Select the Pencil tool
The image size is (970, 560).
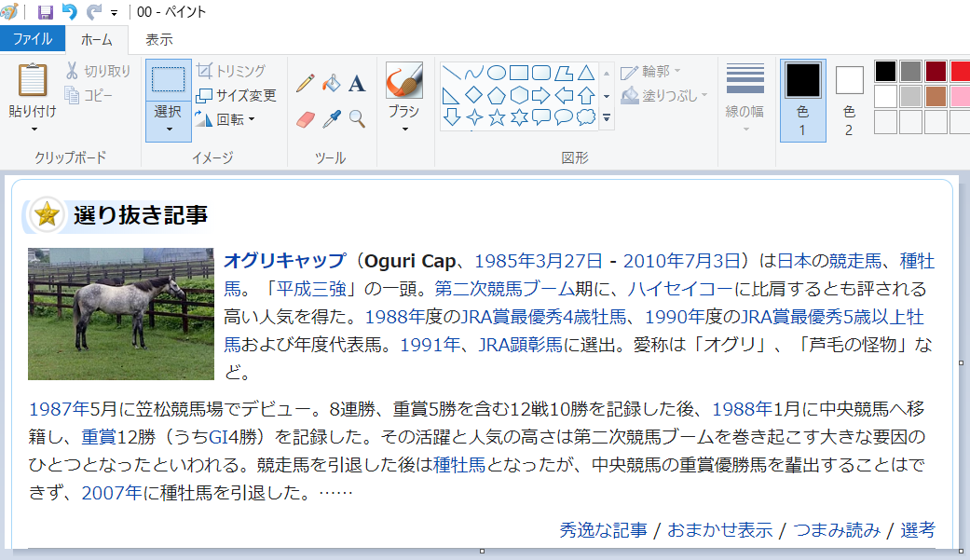[306, 84]
